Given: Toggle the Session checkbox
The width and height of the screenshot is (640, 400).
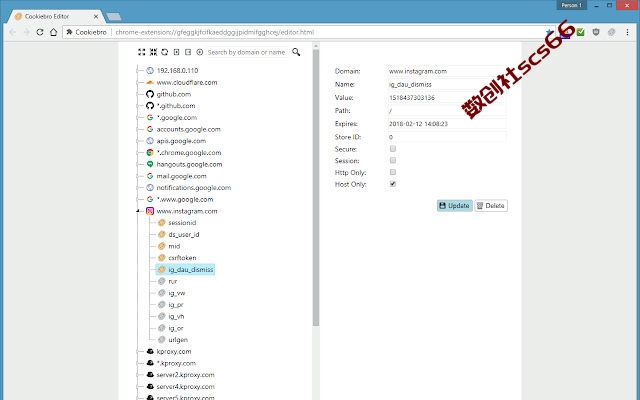Looking at the screenshot, I should [393, 160].
